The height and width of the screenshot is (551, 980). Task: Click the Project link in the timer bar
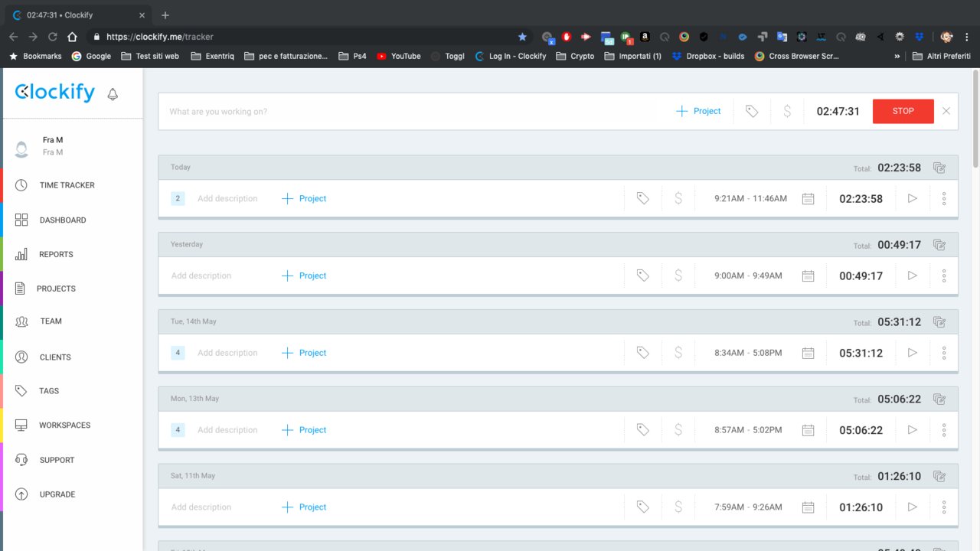coord(698,111)
